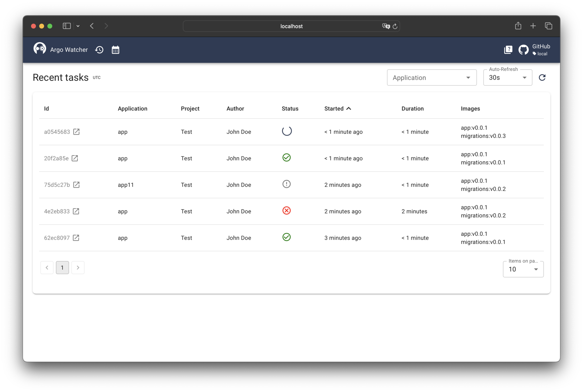Screen dimensions: 583x392
Task: Click the failed status icon of 4e2eb833
Action: (x=286, y=211)
